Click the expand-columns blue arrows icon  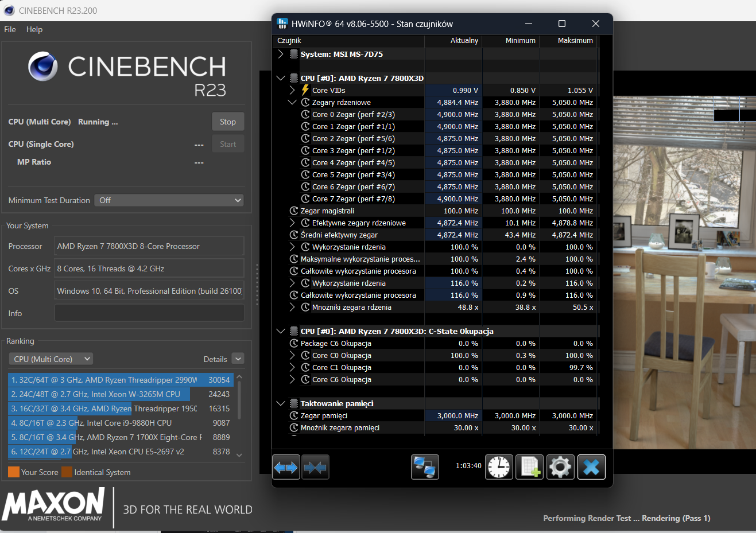286,468
